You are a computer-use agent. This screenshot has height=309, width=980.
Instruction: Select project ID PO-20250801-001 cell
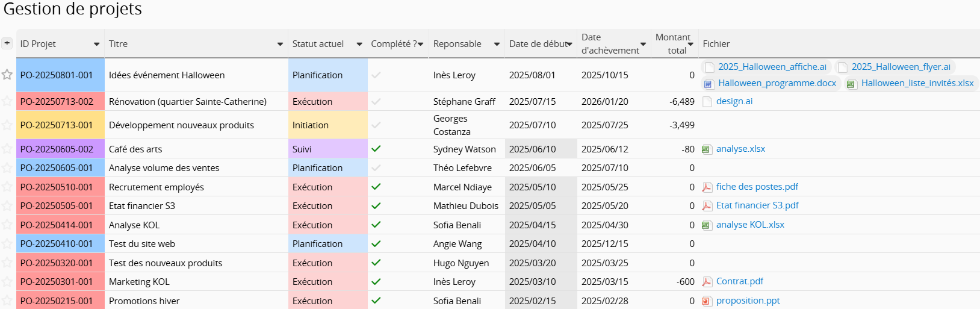[x=60, y=75]
